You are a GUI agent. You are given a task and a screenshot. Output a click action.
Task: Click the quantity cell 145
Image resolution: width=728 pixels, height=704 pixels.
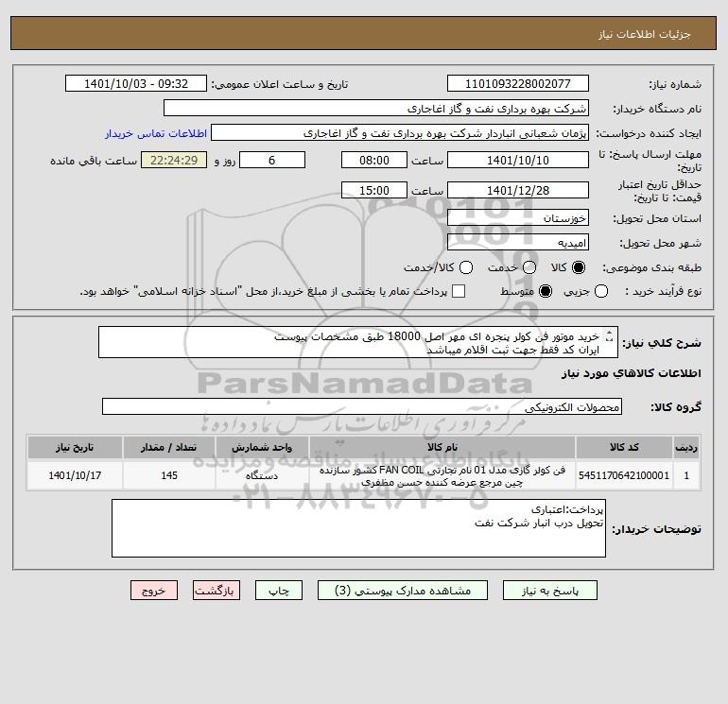[x=169, y=475]
